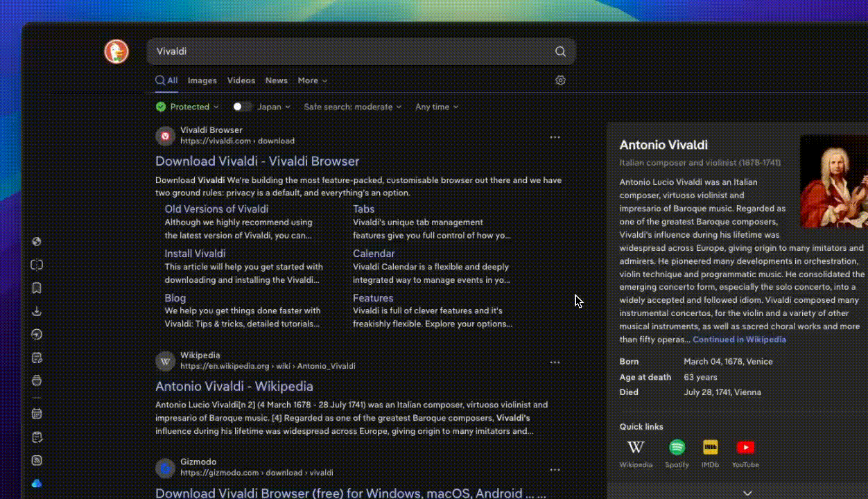The image size is (868, 499).
Task: Open the More search categories dropdown
Action: (313, 80)
